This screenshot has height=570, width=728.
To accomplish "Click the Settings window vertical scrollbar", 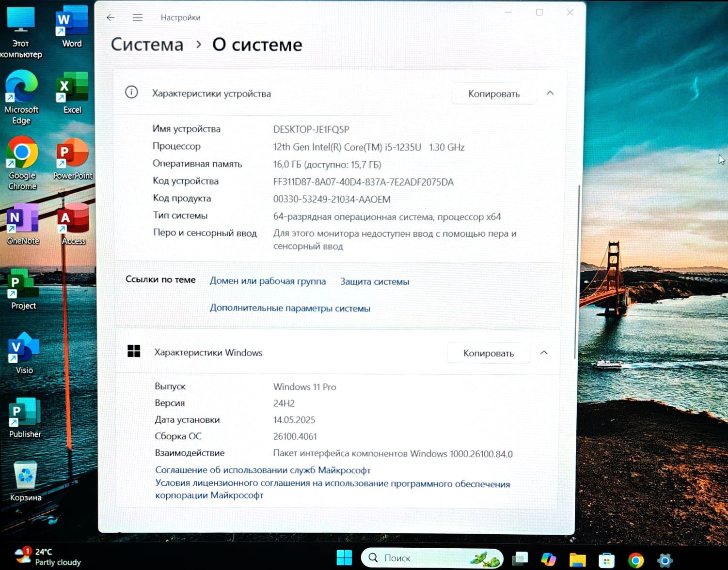I will point(576,271).
